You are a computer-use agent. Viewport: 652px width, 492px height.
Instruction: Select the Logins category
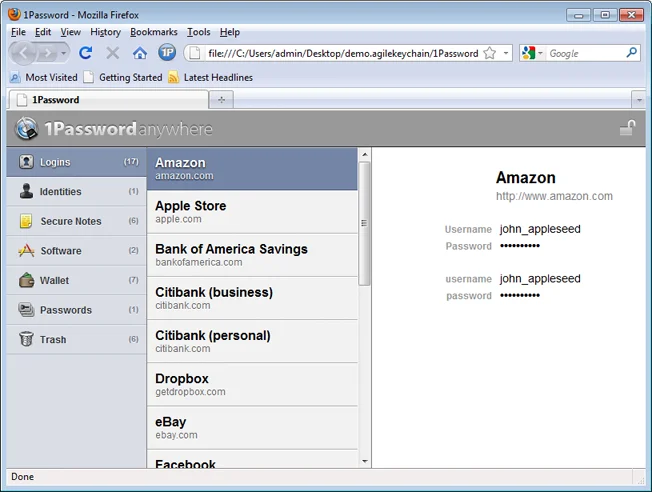(x=77, y=162)
